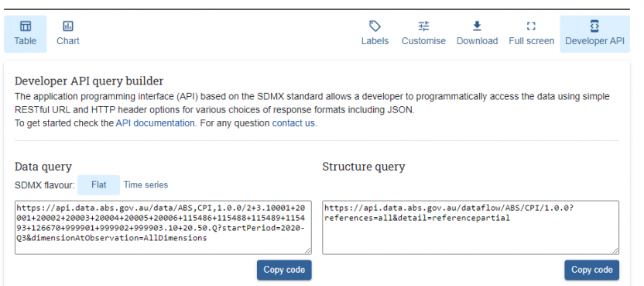Screen dimensions: 644x286
Task: Copy code for the Data query
Action: coord(284,270)
